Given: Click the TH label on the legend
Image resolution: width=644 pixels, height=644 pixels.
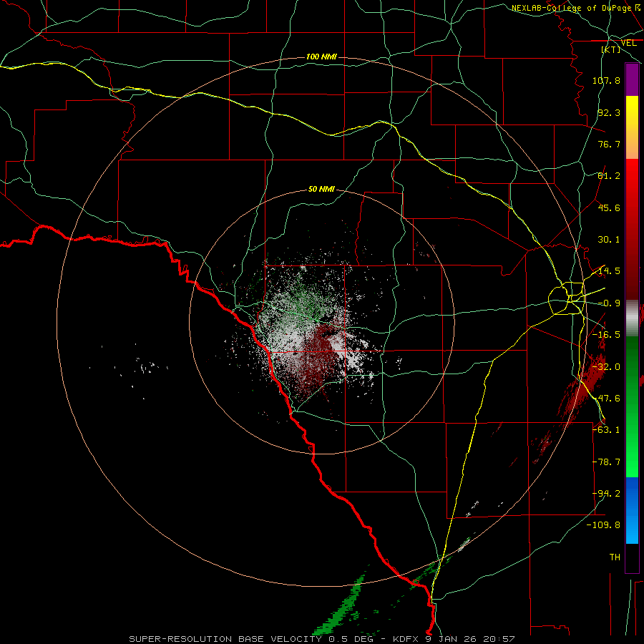Looking at the screenshot, I should 615,557.
